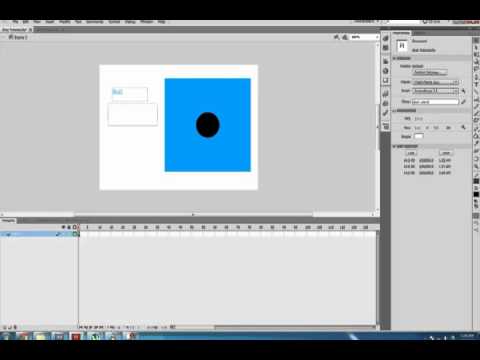The image size is (480, 360).
Task: Toggle lock all layers padlock icon
Action: pos(69,227)
